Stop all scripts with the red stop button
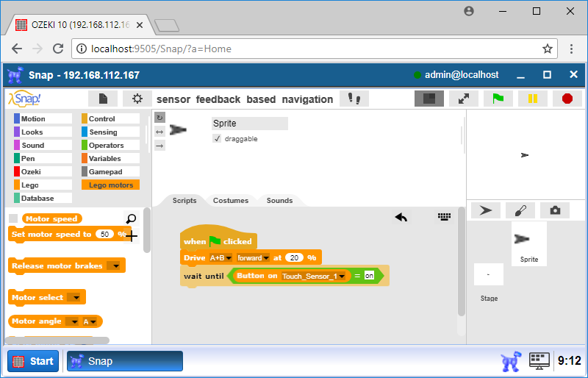This screenshot has width=588, height=378. pyautogui.click(x=567, y=99)
